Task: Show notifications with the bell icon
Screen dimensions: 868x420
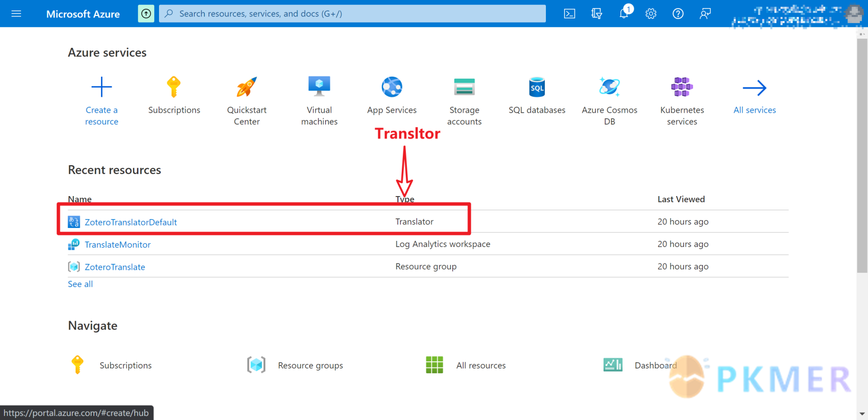Action: 624,14
